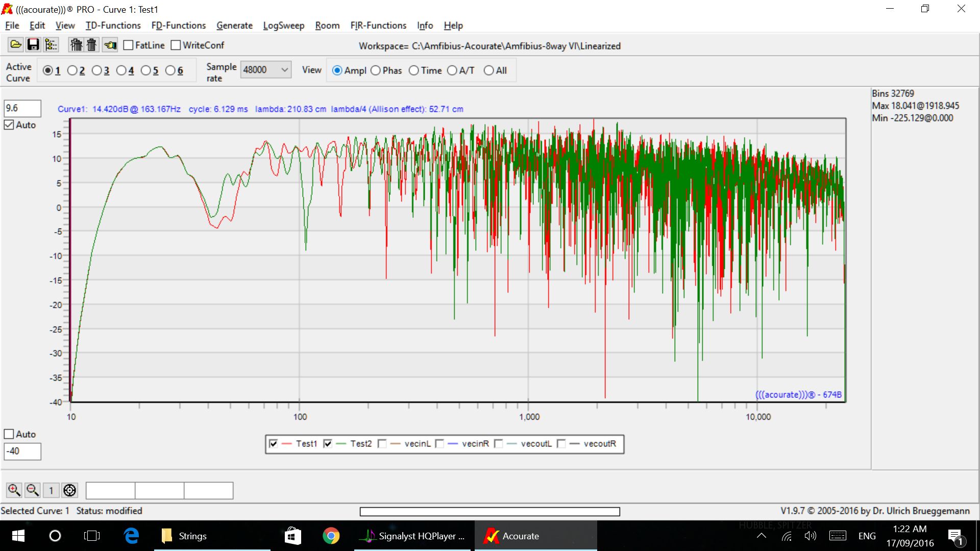The image size is (980, 551).
Task: Click the upper scale field showing 9.6
Action: (x=22, y=108)
